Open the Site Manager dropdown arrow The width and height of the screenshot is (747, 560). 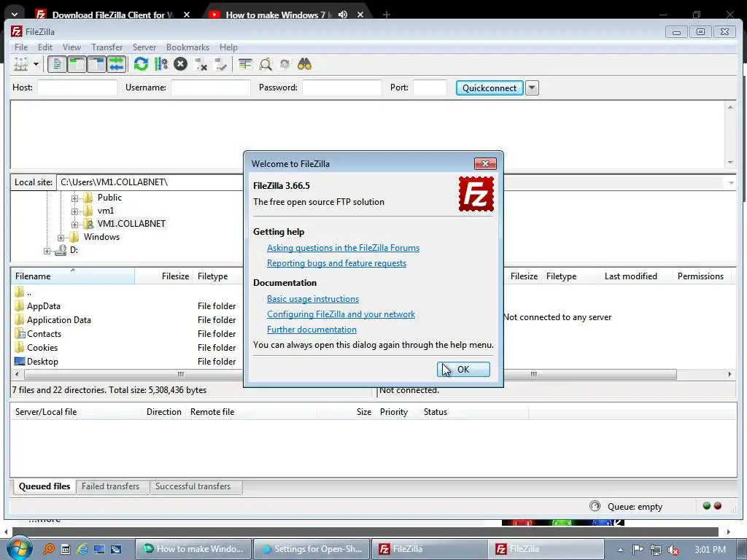pos(36,64)
